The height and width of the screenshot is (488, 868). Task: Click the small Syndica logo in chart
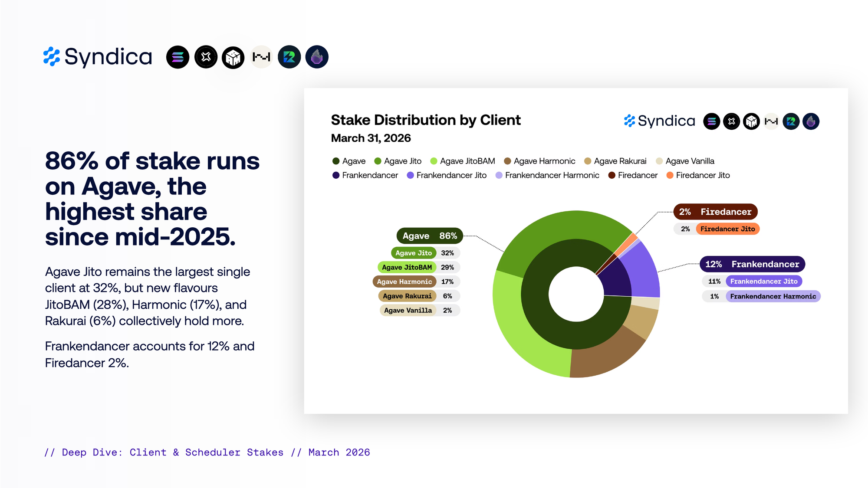[659, 121]
